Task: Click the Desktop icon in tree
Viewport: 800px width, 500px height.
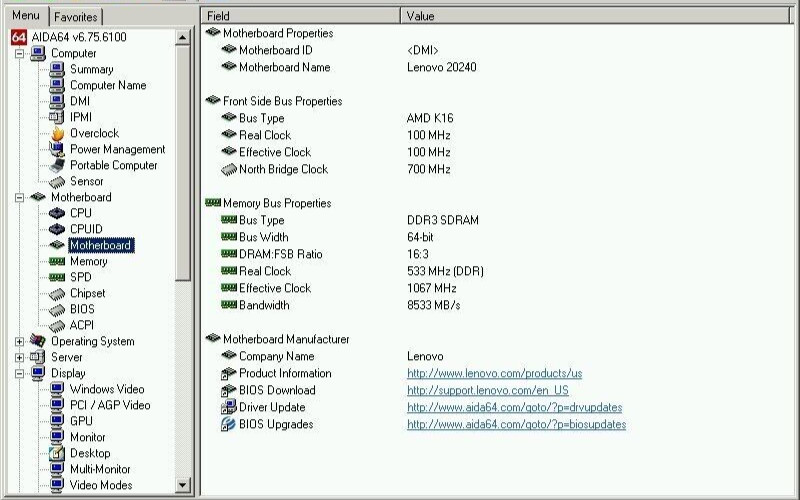Action: [57, 453]
